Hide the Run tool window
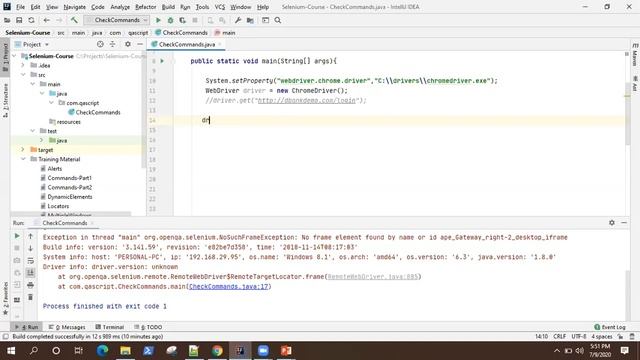 (x=624, y=223)
